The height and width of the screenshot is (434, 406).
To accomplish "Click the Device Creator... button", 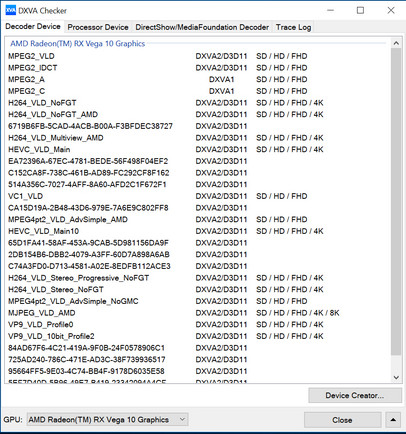I will pos(355,396).
